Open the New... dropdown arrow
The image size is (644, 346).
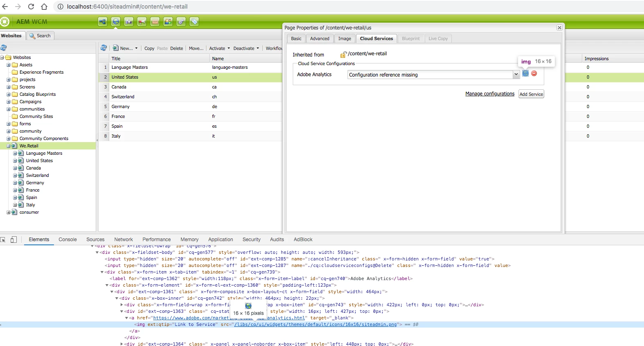pos(136,48)
